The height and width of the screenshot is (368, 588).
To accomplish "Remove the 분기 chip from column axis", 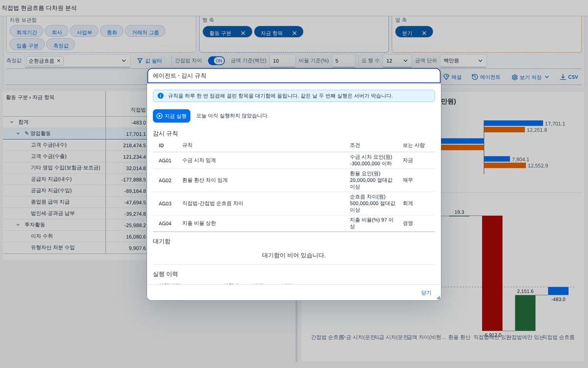I will (424, 33).
